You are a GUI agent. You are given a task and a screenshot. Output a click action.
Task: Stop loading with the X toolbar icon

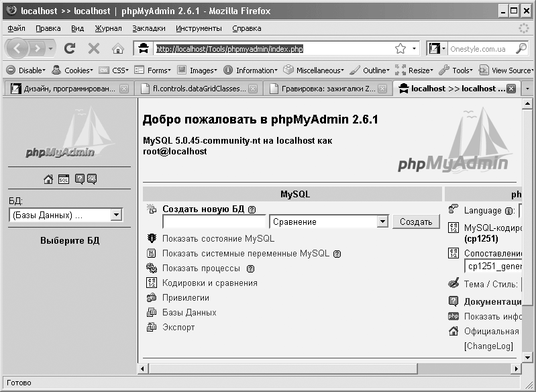click(x=94, y=48)
